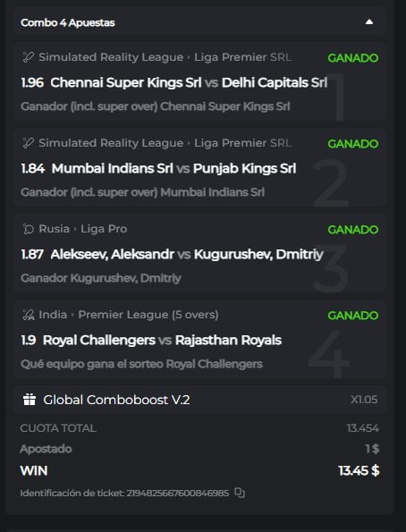Viewport: 406px width, 532px height.
Task: Click GANADO status of the Rusia Liga Pro bet
Action: (x=352, y=230)
